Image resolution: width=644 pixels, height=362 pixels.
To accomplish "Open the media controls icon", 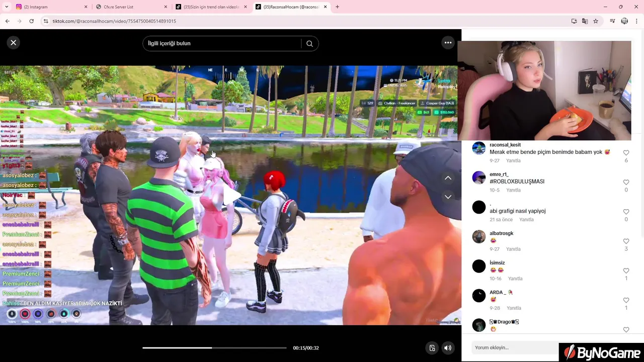I will coord(612,21).
